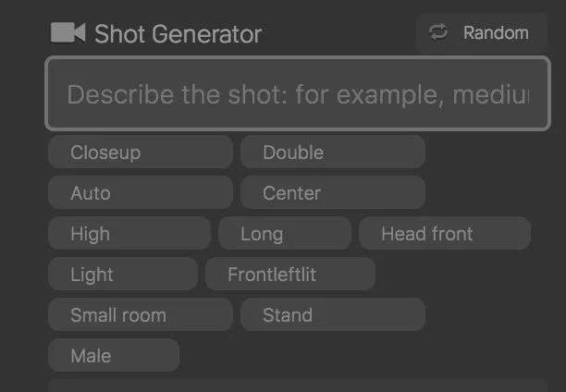Click the video camera icon

point(68,33)
